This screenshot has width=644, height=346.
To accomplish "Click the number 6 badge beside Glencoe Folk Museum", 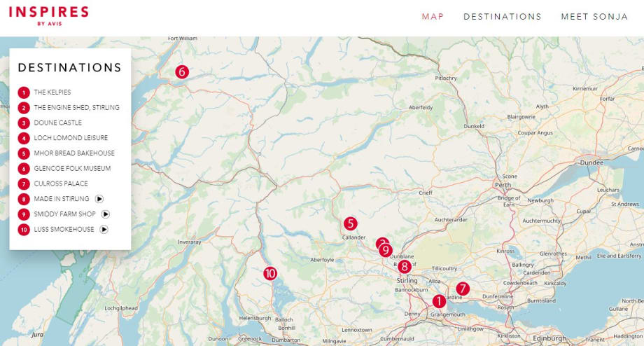I will click(x=24, y=169).
